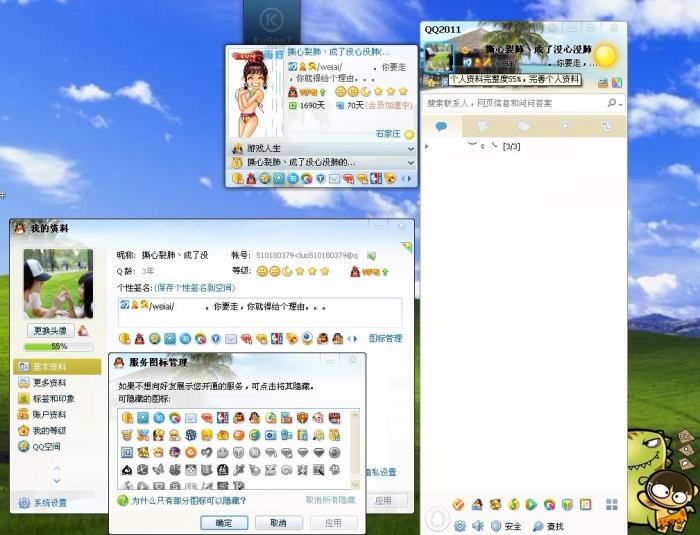
Task: Click the icon list scrollbar up arrow
Action: [355, 415]
